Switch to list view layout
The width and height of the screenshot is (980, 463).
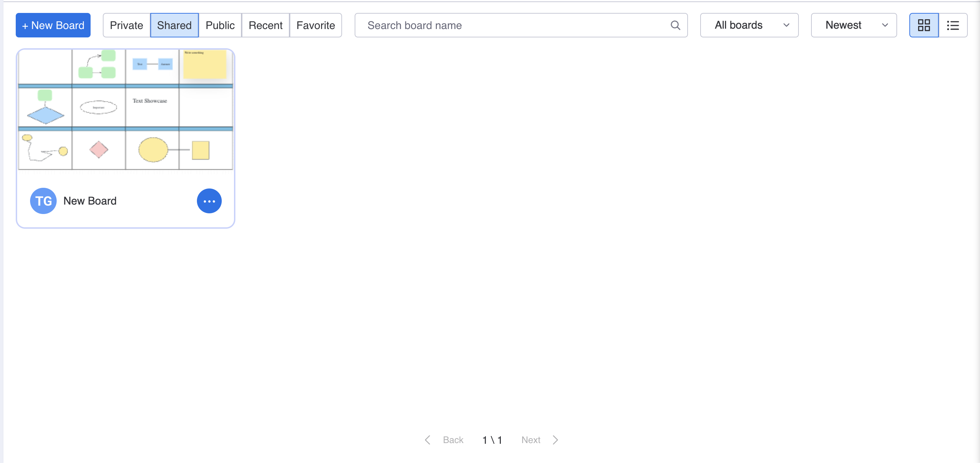point(953,26)
